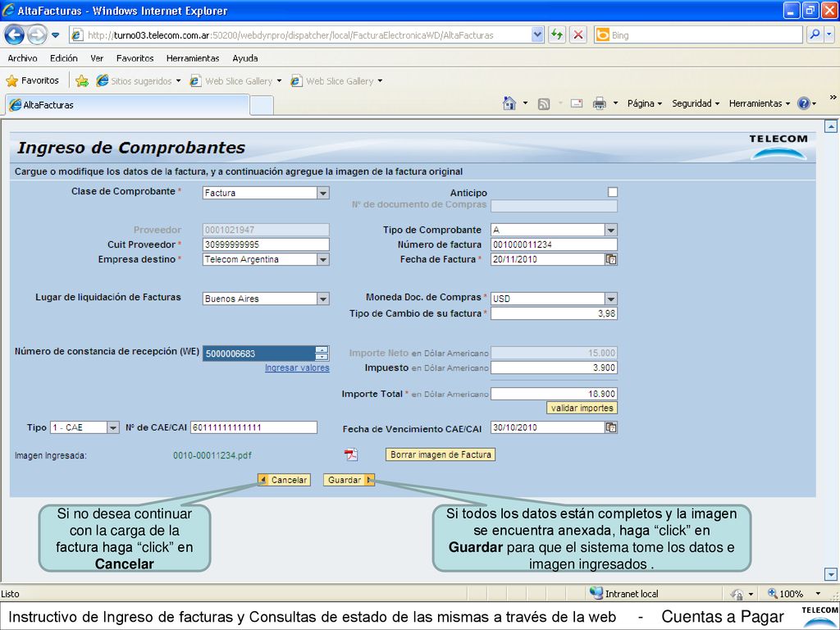Image resolution: width=840 pixels, height=630 pixels.
Task: Expand the address bar URL history dropdown
Action: coord(538,34)
